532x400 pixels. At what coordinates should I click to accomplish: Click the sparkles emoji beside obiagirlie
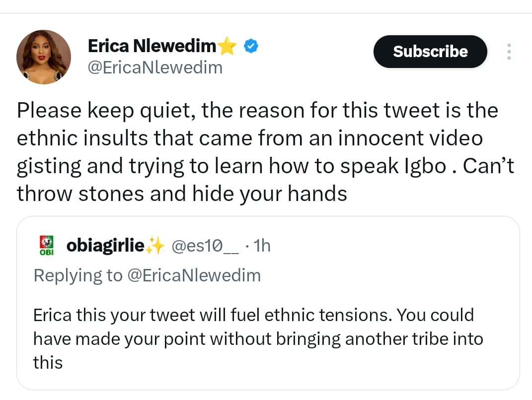point(155,246)
